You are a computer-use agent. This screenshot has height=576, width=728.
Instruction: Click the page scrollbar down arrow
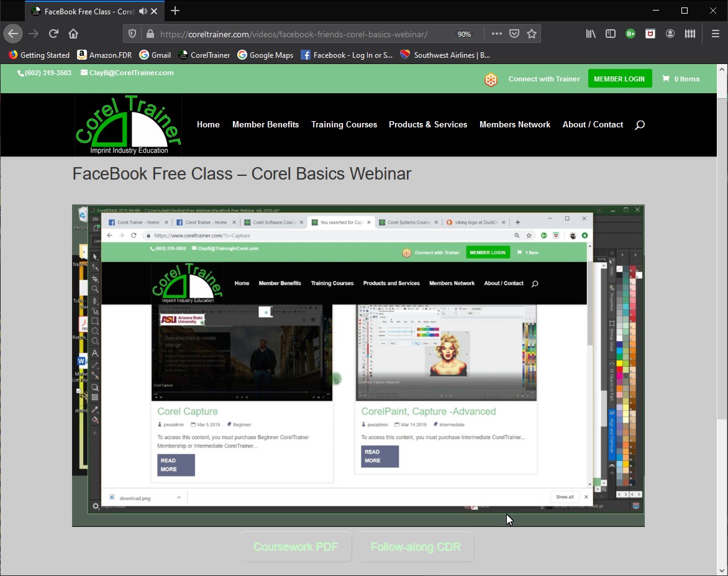(x=722, y=571)
